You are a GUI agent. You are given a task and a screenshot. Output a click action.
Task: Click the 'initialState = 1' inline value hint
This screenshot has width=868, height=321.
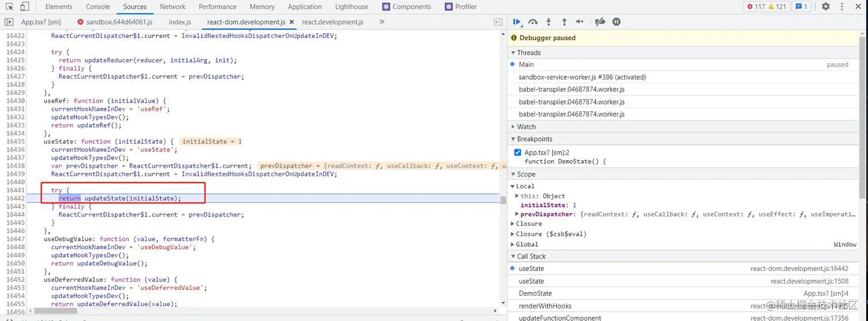212,141
